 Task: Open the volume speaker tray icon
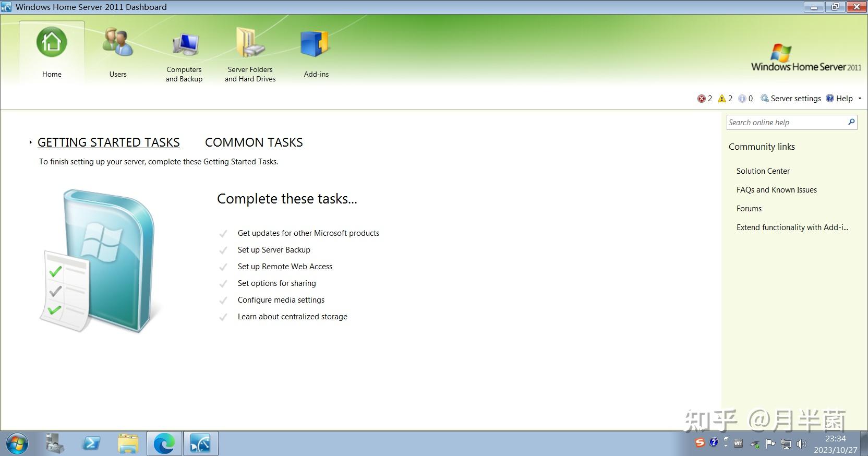802,444
